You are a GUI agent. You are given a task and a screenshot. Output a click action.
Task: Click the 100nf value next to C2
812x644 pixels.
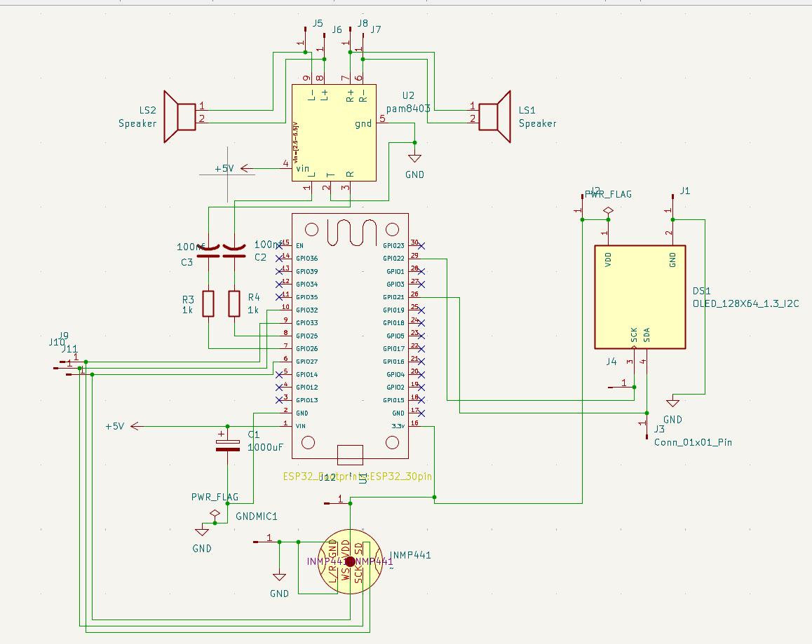coord(269,245)
